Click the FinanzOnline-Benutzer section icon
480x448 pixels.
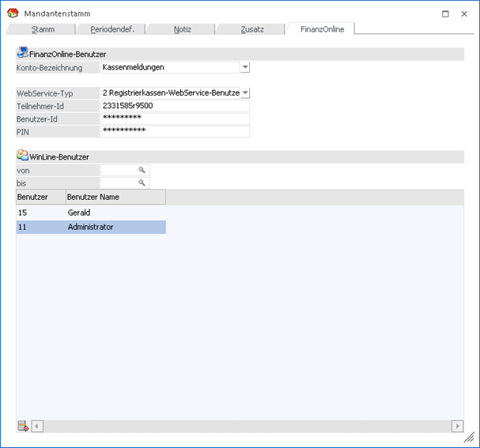[22, 54]
